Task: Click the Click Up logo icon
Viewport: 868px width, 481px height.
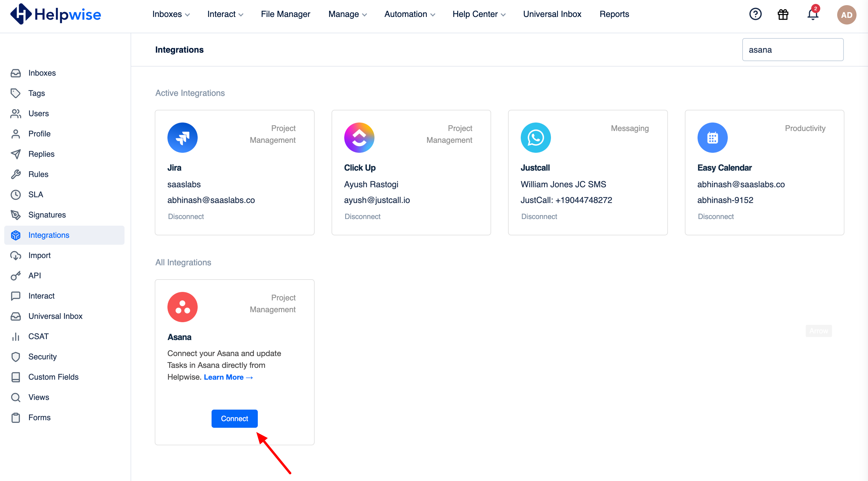Action: [359, 137]
